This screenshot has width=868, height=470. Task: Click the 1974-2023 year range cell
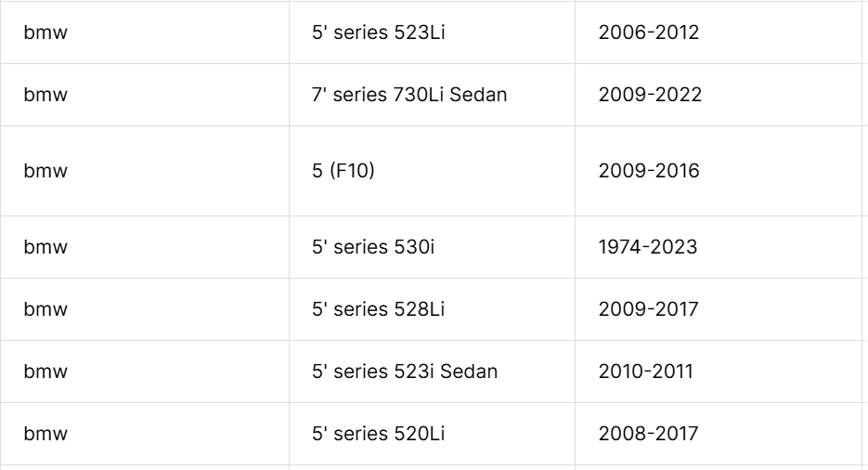coord(719,247)
